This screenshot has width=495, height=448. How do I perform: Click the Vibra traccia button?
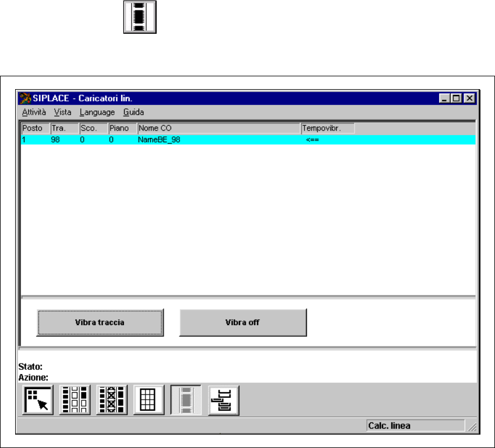tap(100, 322)
